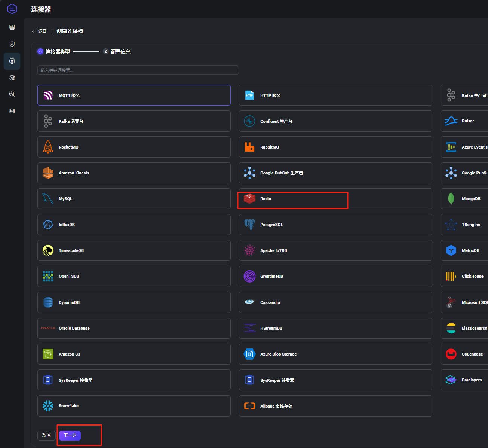Select the MongoDB leaf icon
The width and height of the screenshot is (488, 448).
pos(451,198)
